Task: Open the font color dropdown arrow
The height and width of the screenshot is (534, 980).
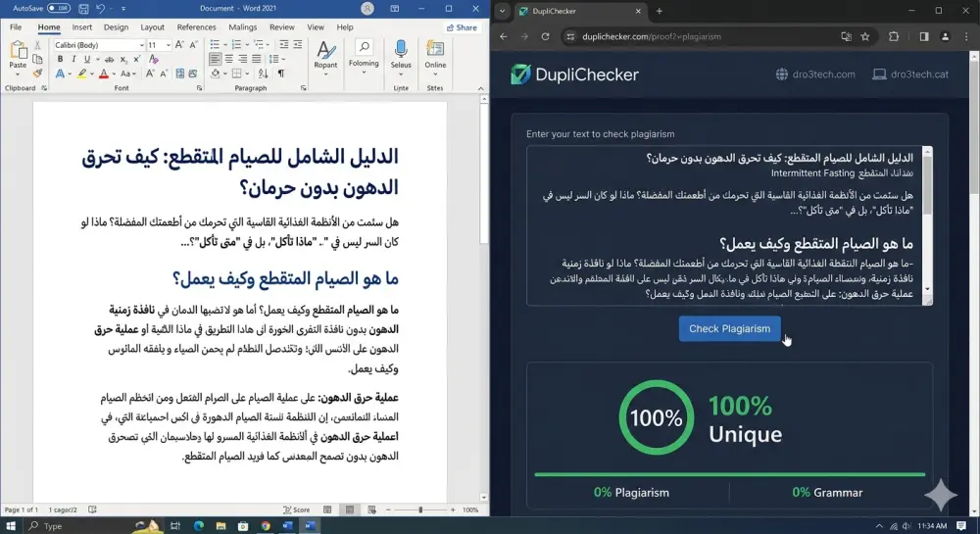Action: click(x=114, y=74)
